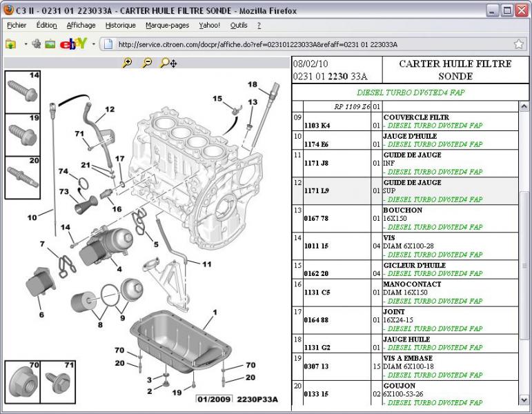Click the GOUJON description

[x=400, y=386]
